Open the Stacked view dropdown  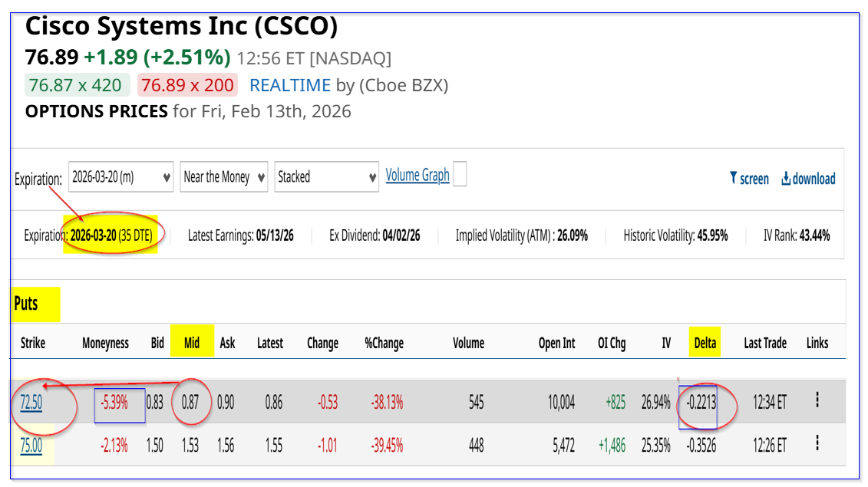328,177
